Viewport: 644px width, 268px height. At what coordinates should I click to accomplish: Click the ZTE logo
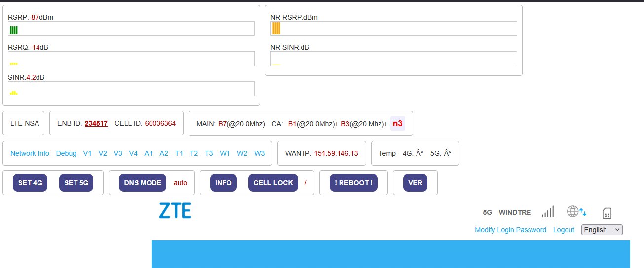tap(175, 211)
